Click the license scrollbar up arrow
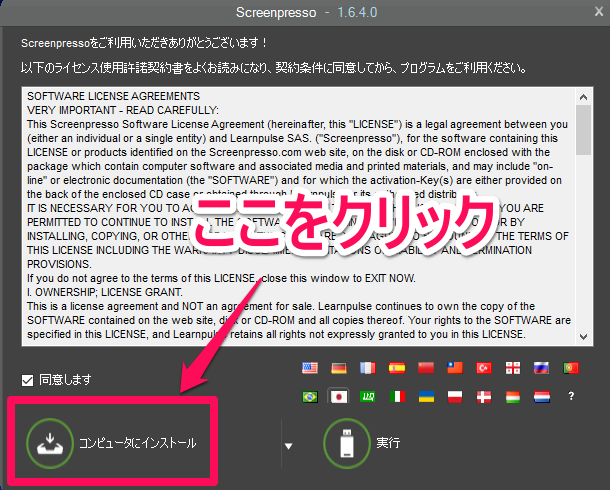The image size is (610, 490). click(583, 97)
